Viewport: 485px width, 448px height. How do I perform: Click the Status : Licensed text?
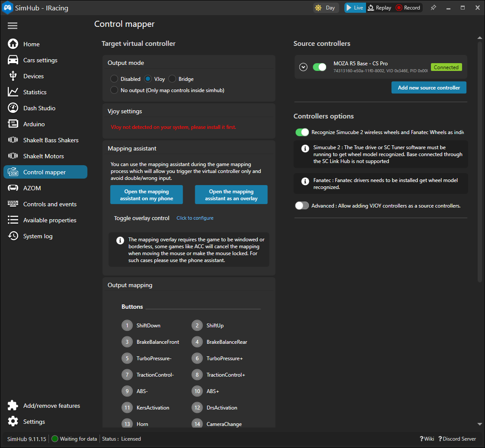(x=121, y=439)
